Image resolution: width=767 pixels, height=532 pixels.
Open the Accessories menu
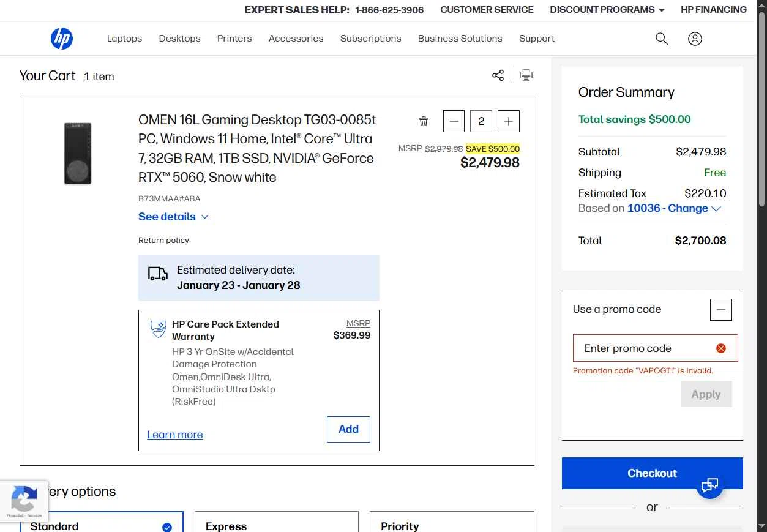[296, 39]
